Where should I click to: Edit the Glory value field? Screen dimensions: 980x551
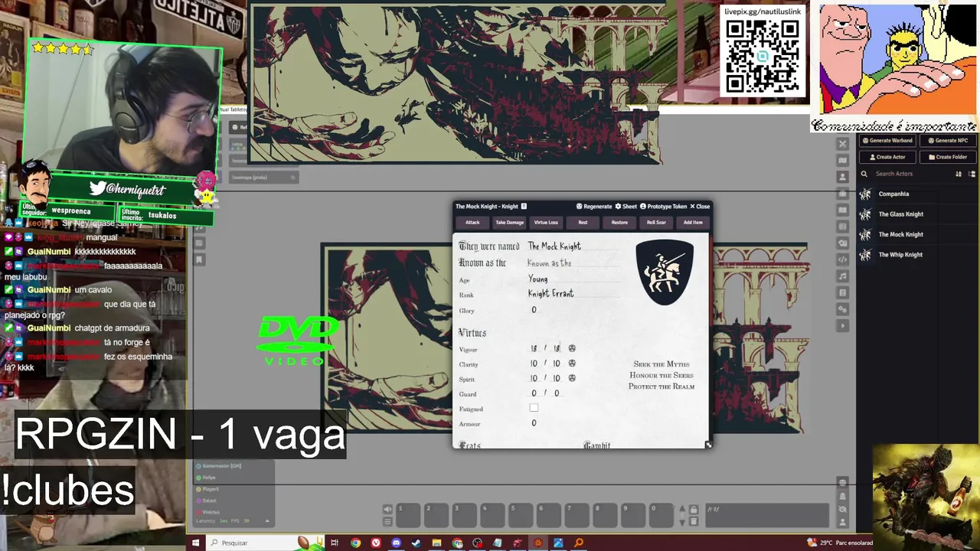pos(534,310)
